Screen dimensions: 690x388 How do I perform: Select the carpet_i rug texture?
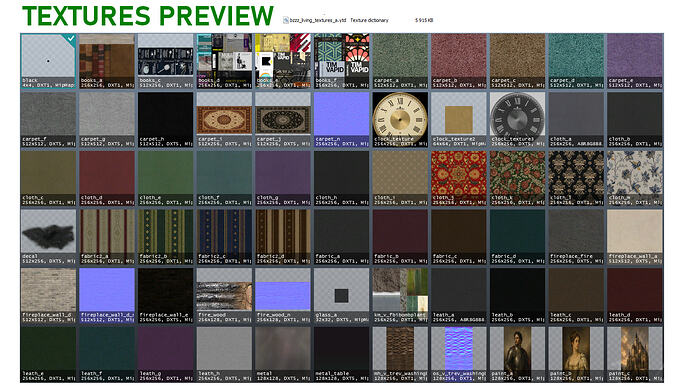[224, 120]
